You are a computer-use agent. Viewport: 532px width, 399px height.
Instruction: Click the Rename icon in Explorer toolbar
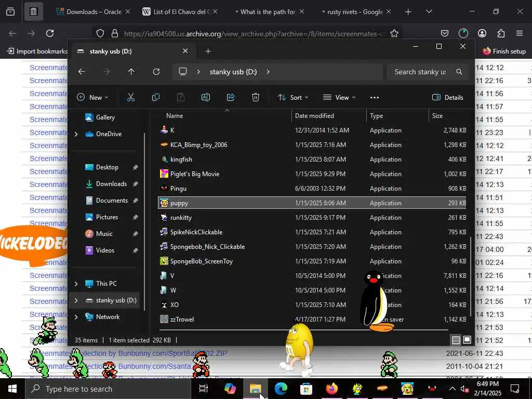[x=206, y=98]
